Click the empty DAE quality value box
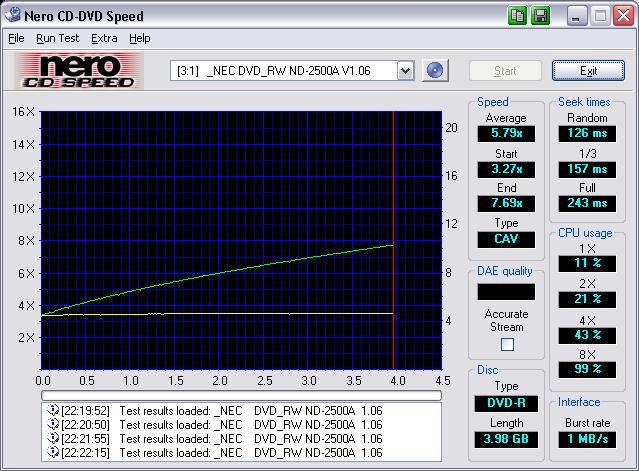The height and width of the screenshot is (471, 639). click(506, 292)
